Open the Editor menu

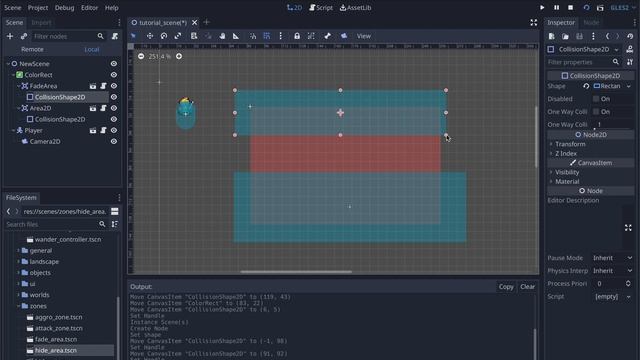click(89, 8)
